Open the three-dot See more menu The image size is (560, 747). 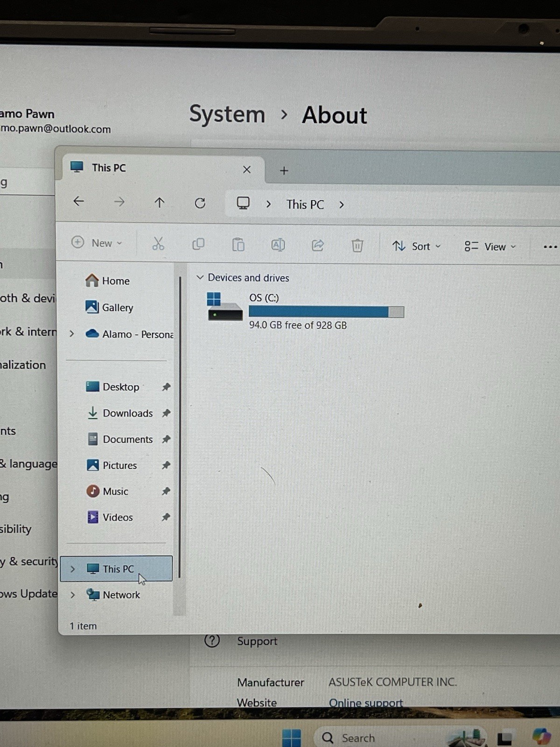click(550, 247)
